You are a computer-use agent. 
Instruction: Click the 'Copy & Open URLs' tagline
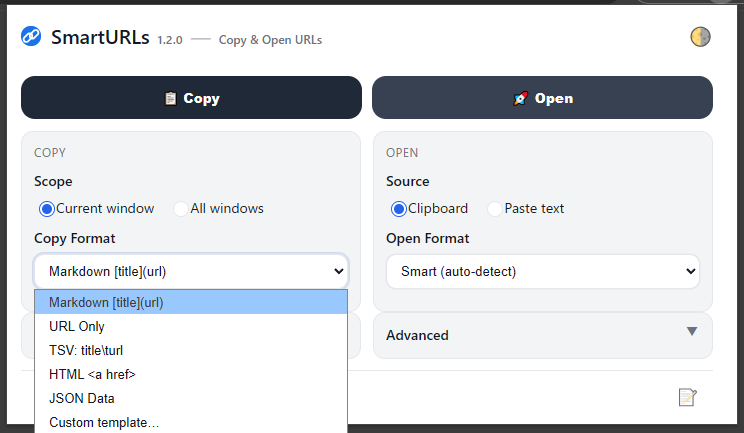coord(270,40)
